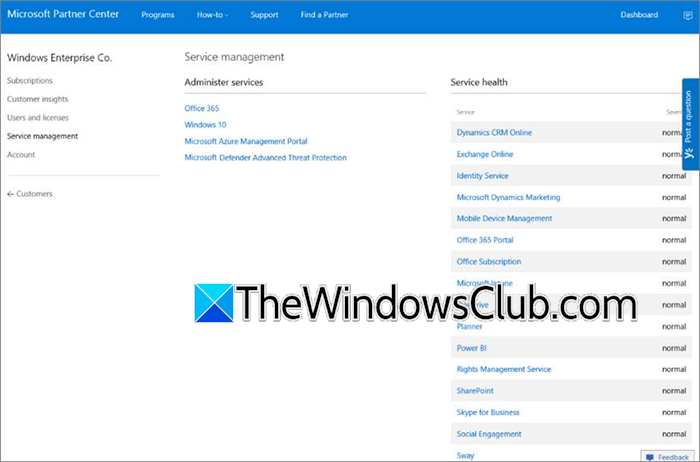Open Office Subscription health link

(489, 262)
